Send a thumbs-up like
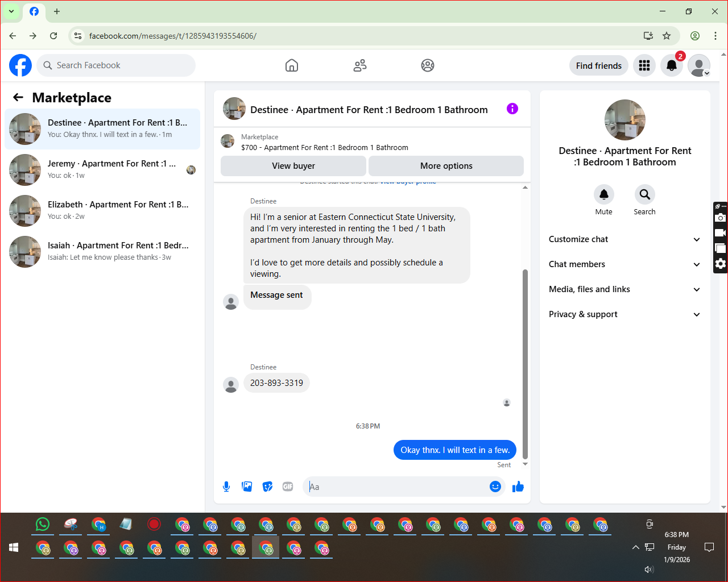The height and width of the screenshot is (582, 728). pyautogui.click(x=518, y=487)
